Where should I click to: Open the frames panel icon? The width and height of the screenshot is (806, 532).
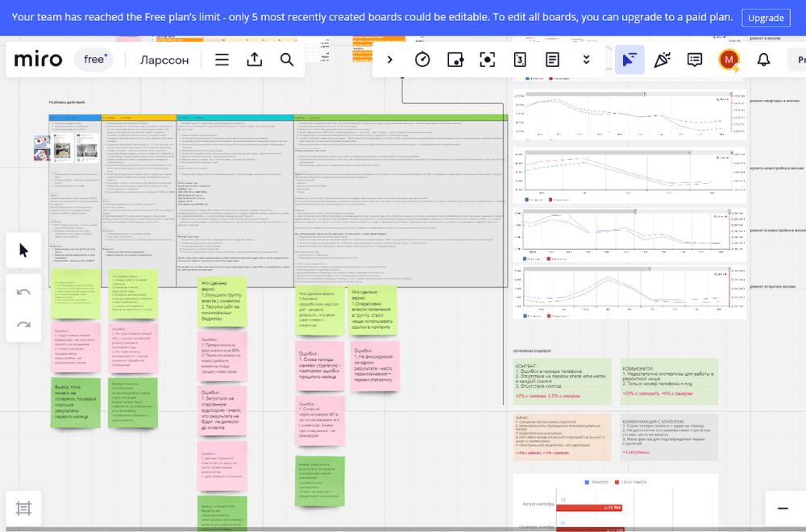(23, 509)
